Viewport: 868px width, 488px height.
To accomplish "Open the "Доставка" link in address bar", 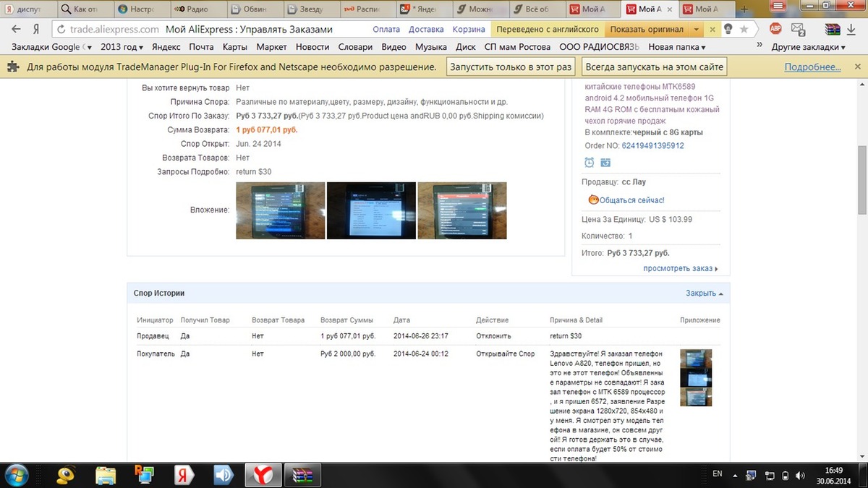I will [x=426, y=30].
